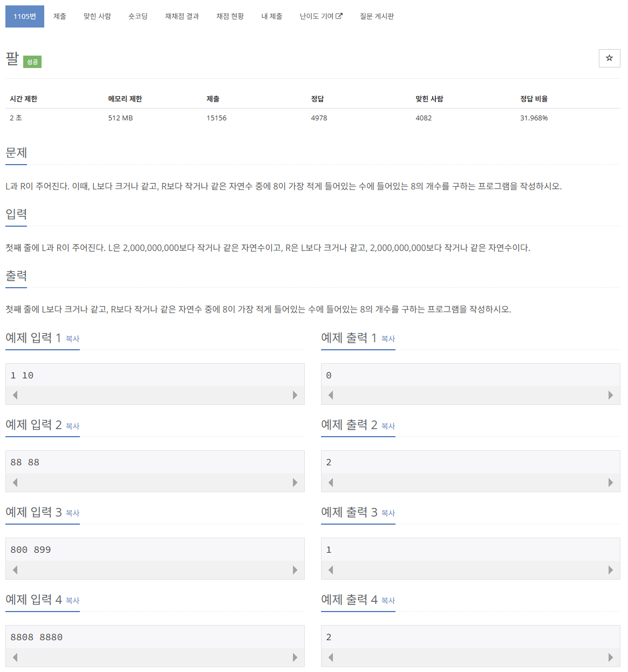Click left scroll arrow under 예제 입력 1
This screenshot has height=672, width=628.
pos(15,395)
